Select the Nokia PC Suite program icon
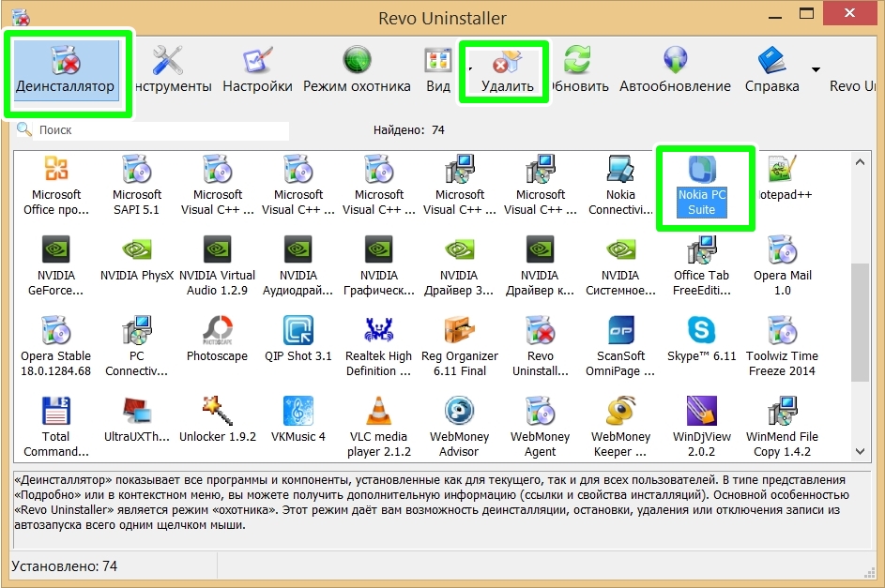 [702, 184]
